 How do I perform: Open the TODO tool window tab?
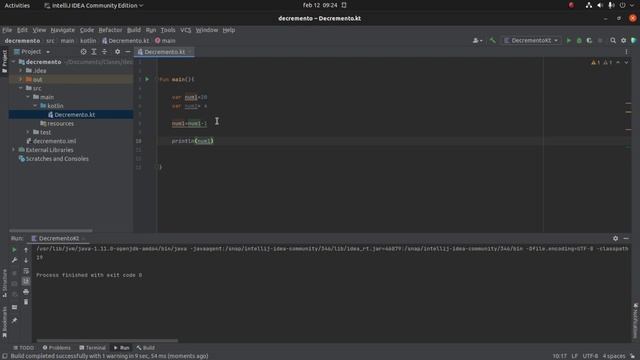click(24, 348)
